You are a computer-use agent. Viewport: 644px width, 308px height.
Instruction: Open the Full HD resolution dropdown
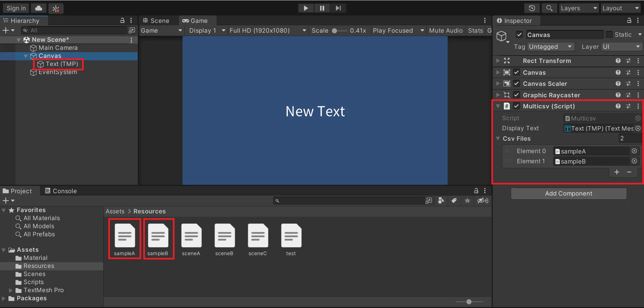[268, 31]
